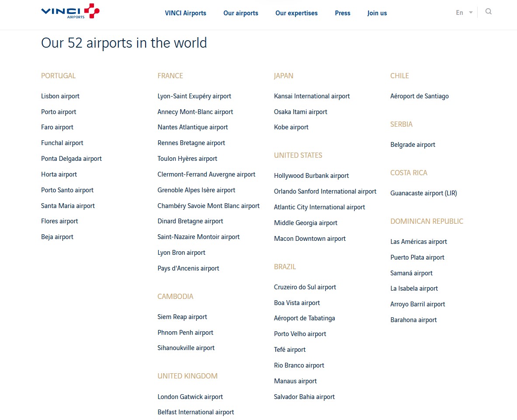The height and width of the screenshot is (420, 517).
Task: Open Samaná airport link
Action: (412, 273)
